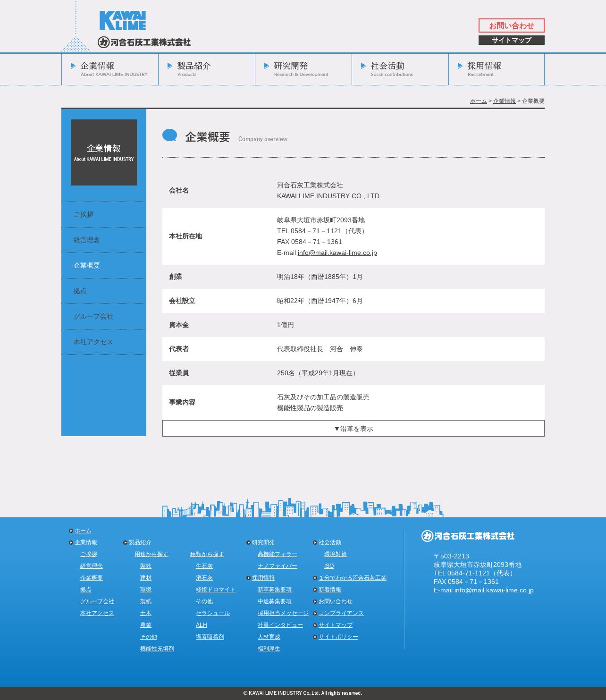The width and height of the screenshot is (606, 700).
Task: Click footer サイトポリシー link
Action: click(338, 637)
